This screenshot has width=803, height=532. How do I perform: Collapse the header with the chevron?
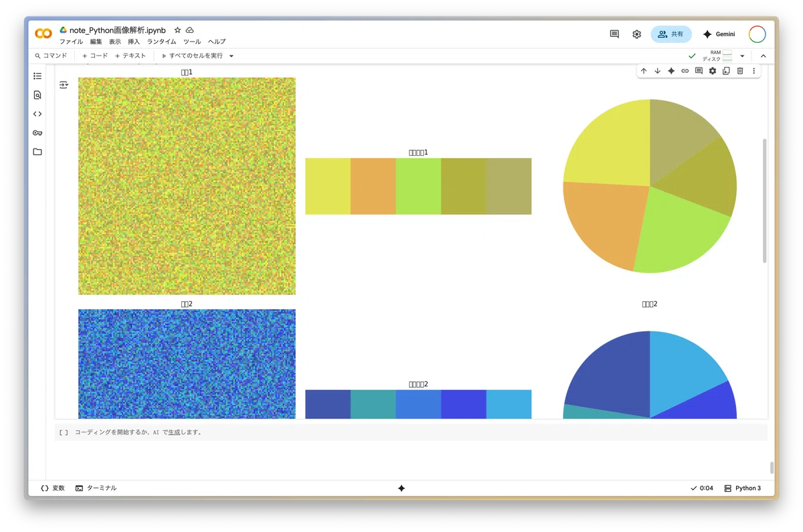[x=763, y=56]
